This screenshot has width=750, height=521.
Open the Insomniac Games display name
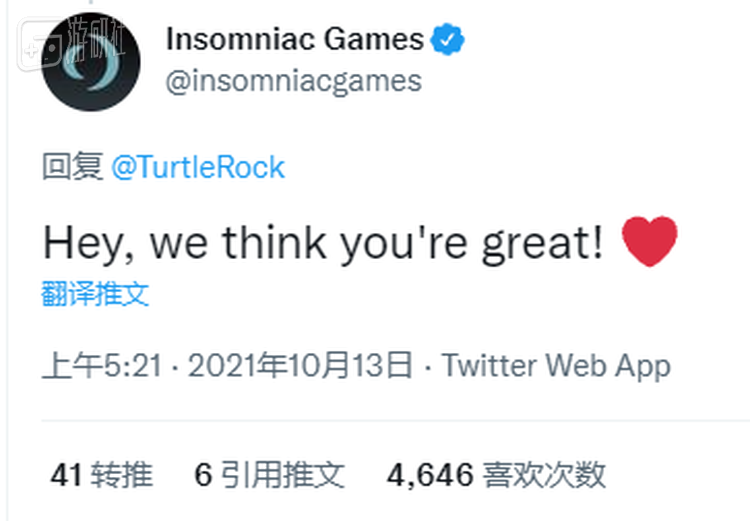click(x=294, y=40)
